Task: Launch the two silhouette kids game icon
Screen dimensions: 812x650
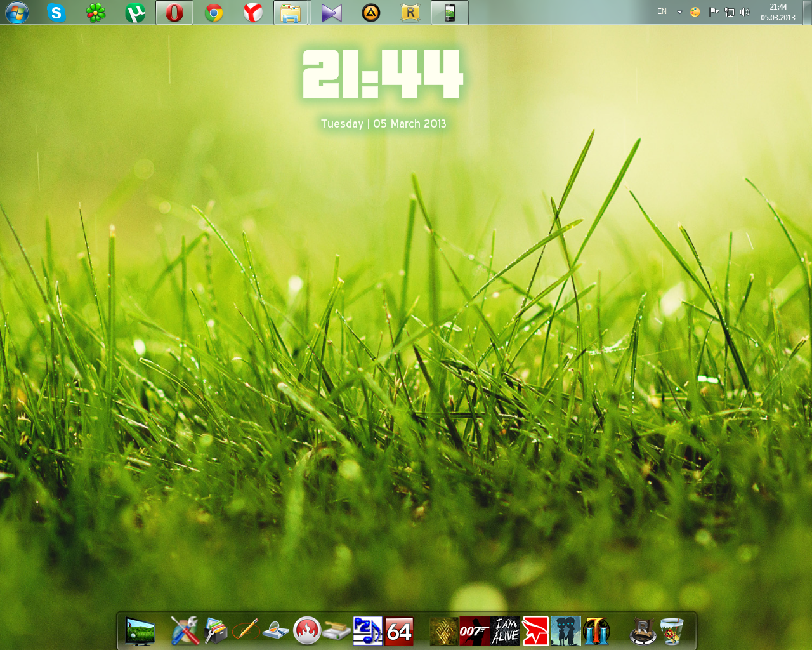Action: click(566, 632)
